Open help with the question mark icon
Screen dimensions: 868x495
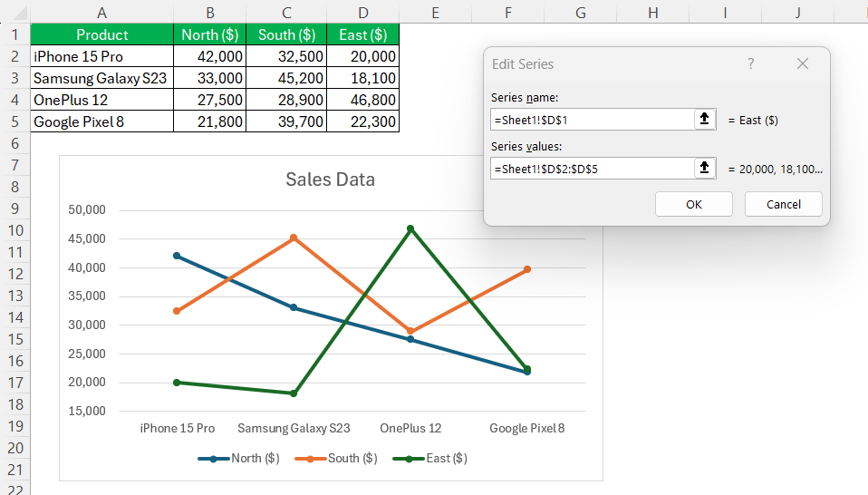pyautogui.click(x=750, y=63)
